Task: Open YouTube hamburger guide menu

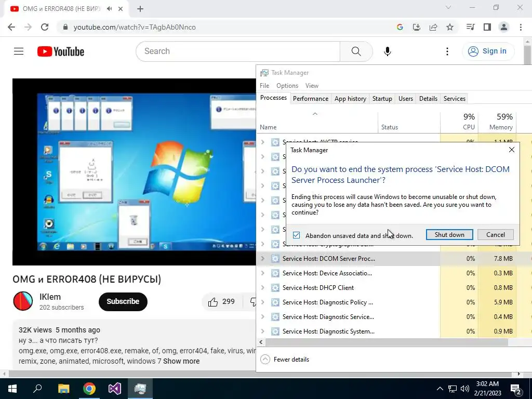Action: tap(19, 51)
